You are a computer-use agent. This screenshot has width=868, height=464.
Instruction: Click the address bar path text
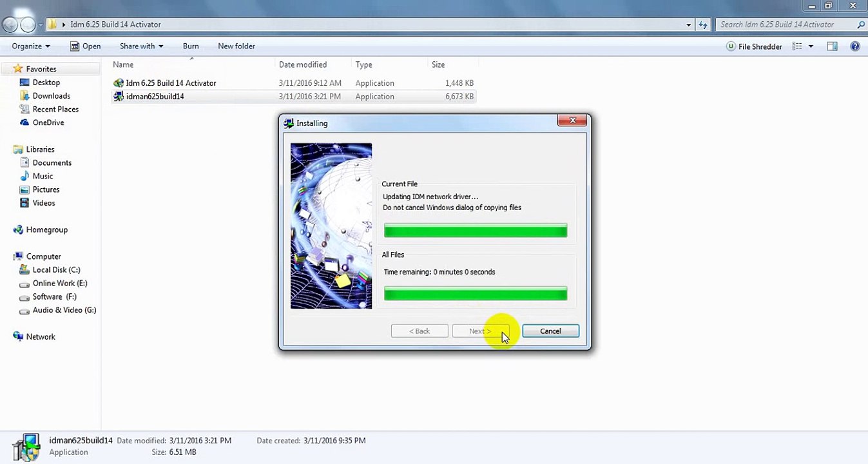(x=115, y=24)
